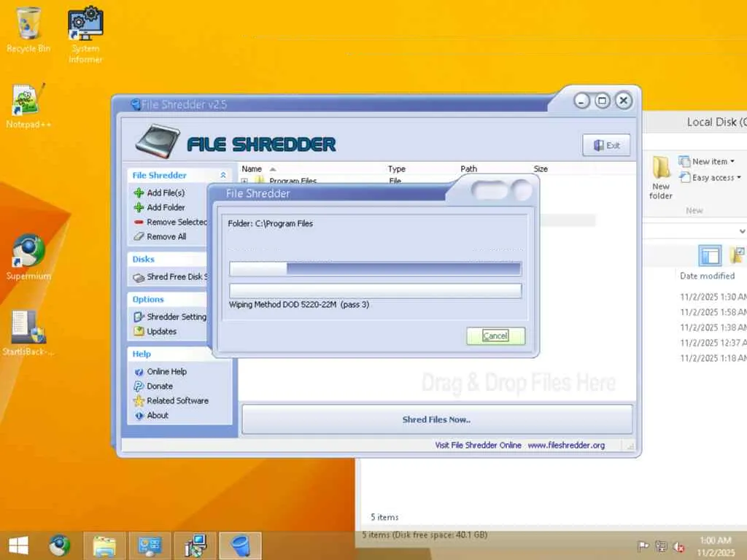Click New folder icon in Explorer window
Viewport: 747px width, 560px height.
(661, 177)
